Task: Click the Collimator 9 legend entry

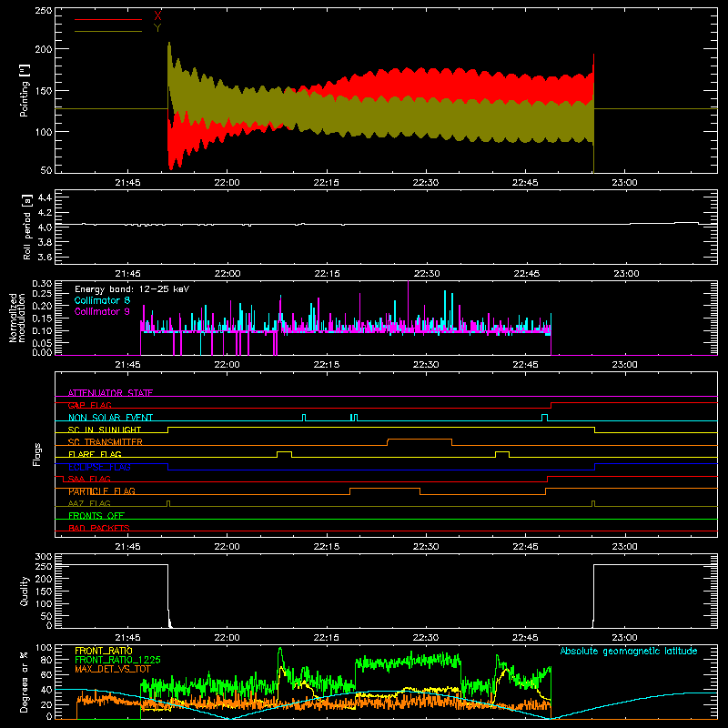Action: coord(102,311)
